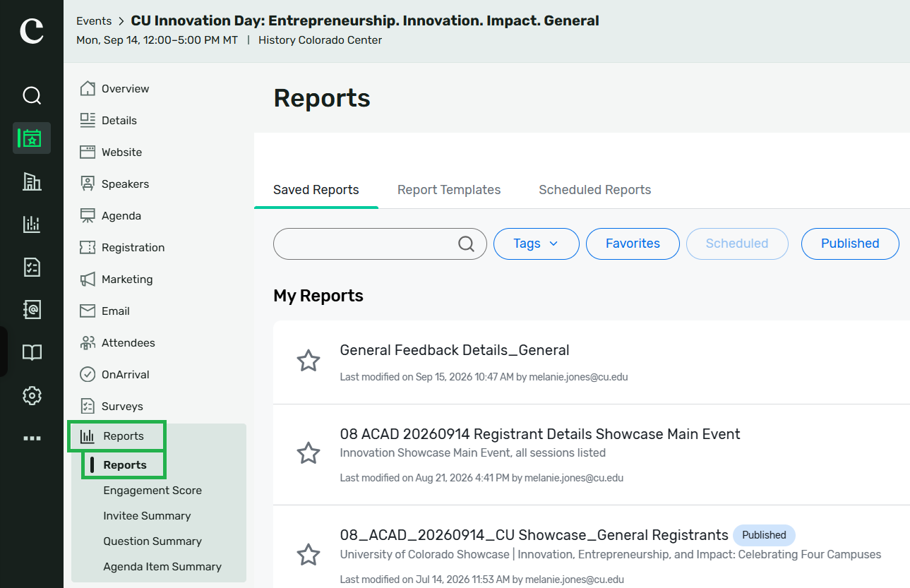This screenshot has width=910, height=588.
Task: Open Invitee Summary under Reports
Action: 147,515
